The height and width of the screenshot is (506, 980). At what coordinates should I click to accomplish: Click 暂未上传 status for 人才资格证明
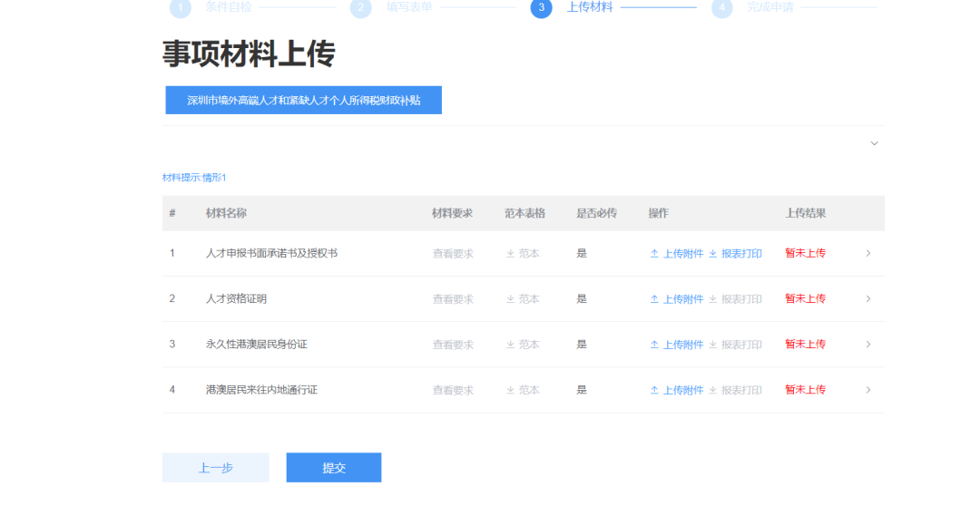click(805, 298)
